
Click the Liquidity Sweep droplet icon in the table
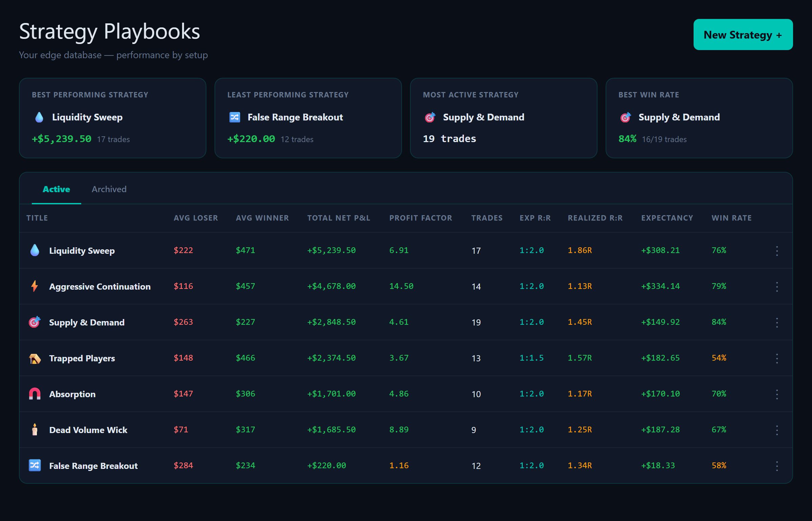pyautogui.click(x=35, y=250)
